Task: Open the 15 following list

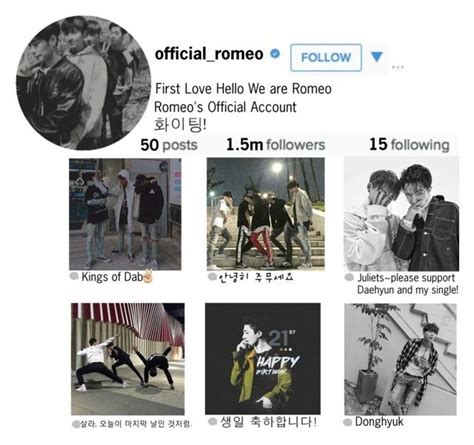Action: pyautogui.click(x=409, y=145)
